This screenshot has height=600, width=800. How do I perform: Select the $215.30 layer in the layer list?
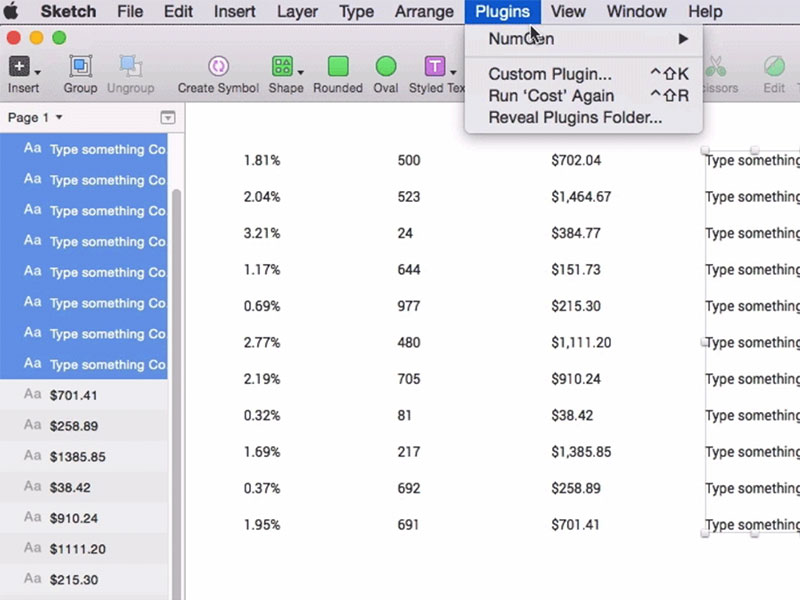tap(84, 579)
